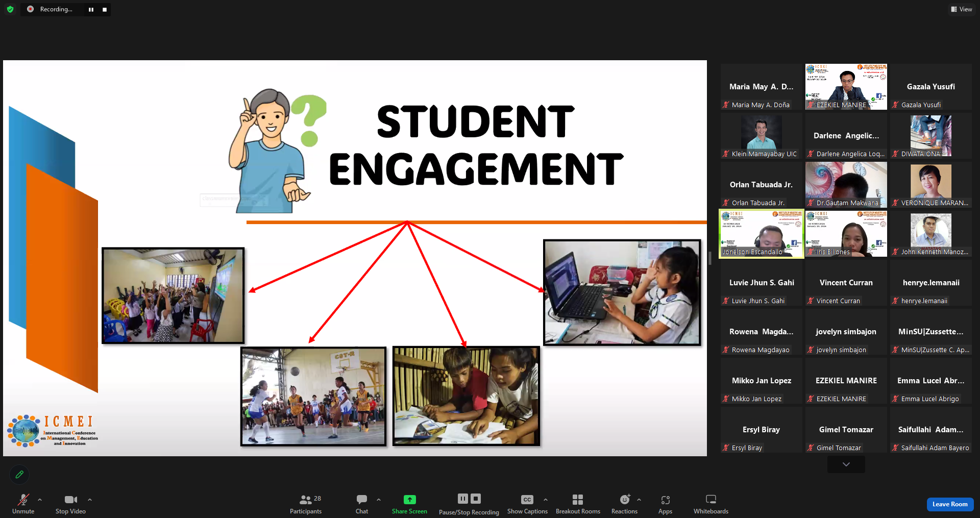Viewport: 980px width, 518px height.
Task: Click the green encryption shield icon
Action: 10,9
